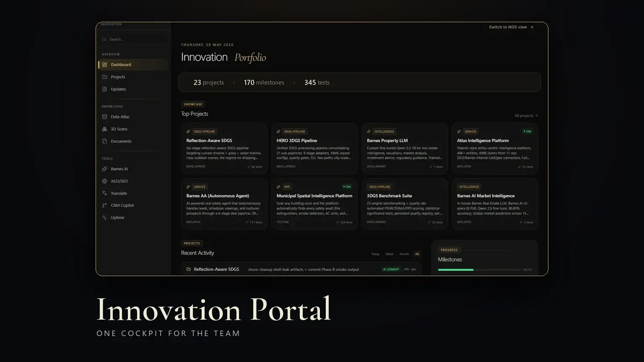The image size is (644, 362).
Task: Filter Recent Activity by Today
Action: click(x=375, y=254)
